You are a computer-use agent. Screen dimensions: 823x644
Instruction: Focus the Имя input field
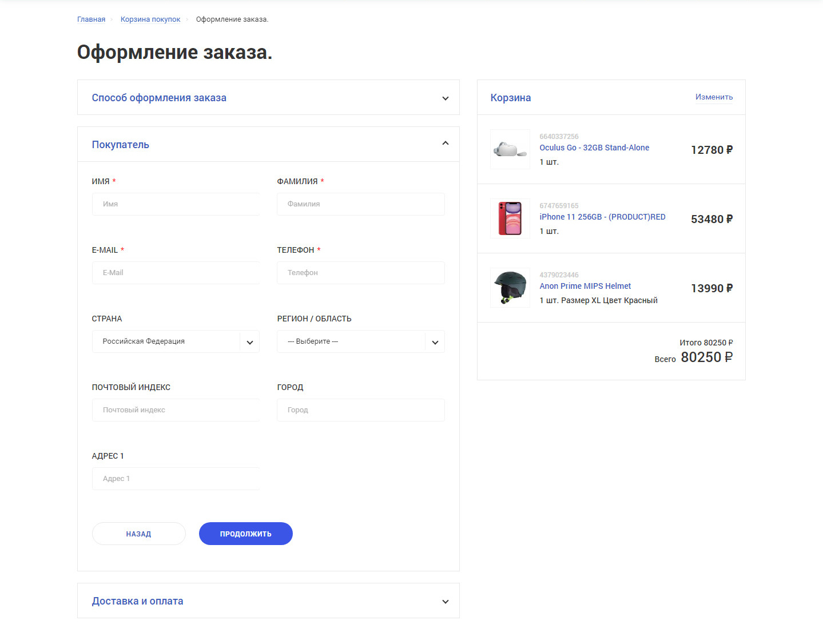[176, 204]
